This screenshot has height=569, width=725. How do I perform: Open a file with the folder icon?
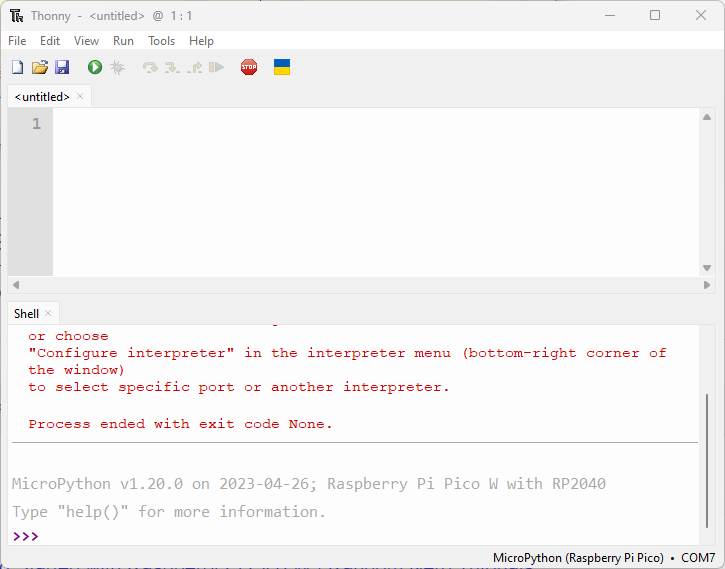[x=40, y=67]
